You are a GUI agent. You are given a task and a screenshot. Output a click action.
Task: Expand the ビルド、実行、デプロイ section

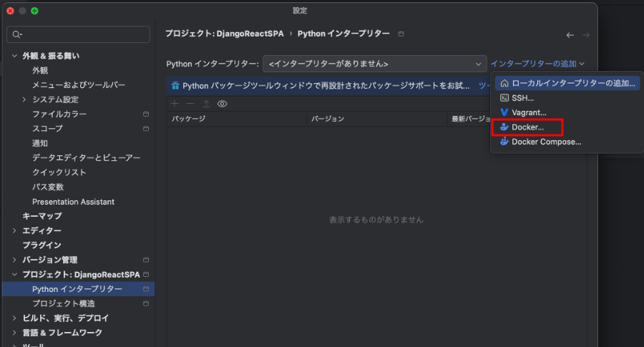14,318
